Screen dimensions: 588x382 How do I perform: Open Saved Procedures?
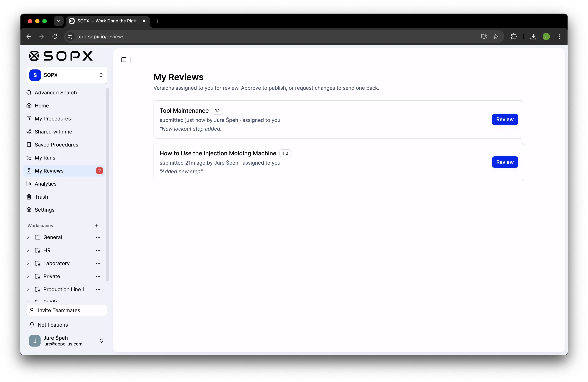(x=64, y=145)
